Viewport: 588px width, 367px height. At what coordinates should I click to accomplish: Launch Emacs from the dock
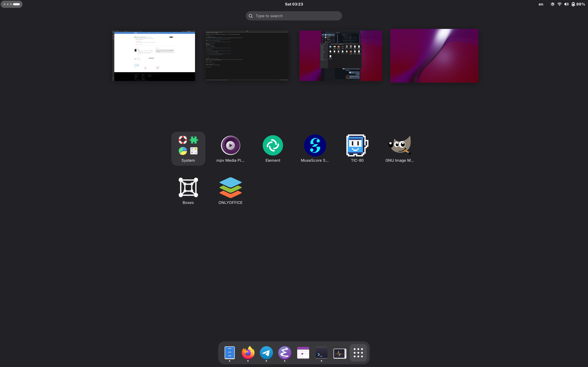point(285,353)
